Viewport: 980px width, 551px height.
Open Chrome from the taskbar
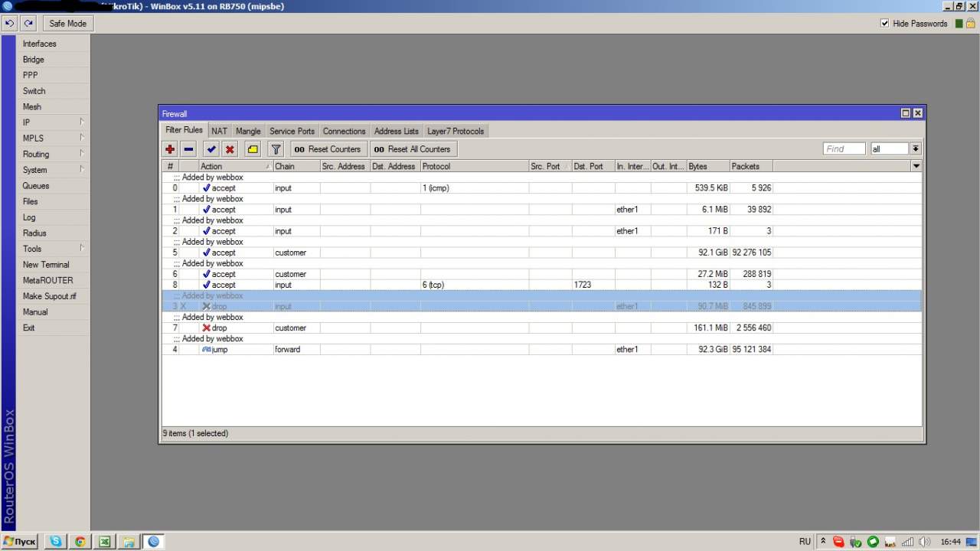click(80, 541)
